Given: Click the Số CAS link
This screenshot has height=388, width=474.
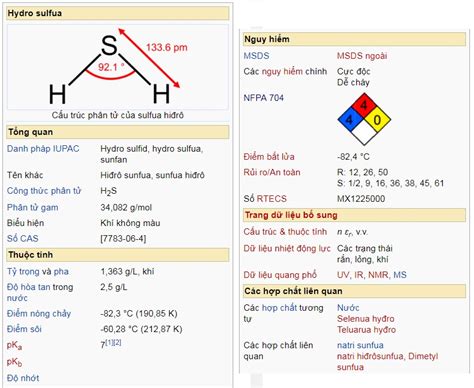Looking at the screenshot, I should pos(23,239).
